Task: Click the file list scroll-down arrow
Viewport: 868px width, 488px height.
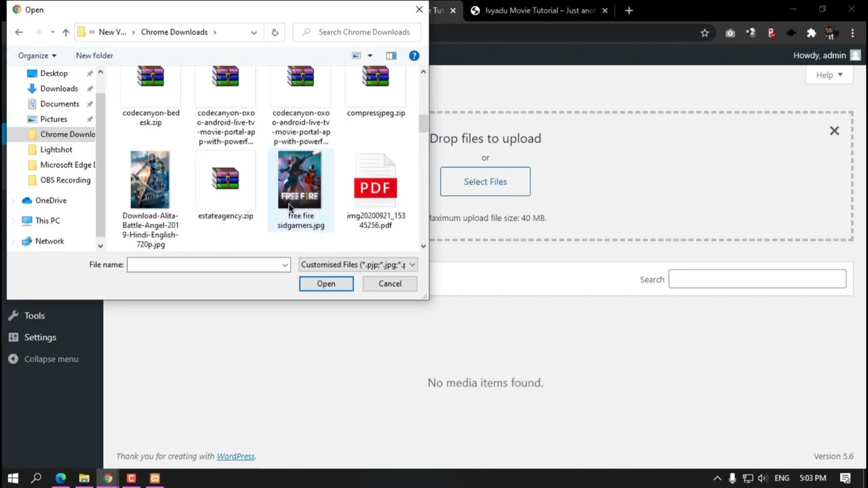Action: coord(423,247)
